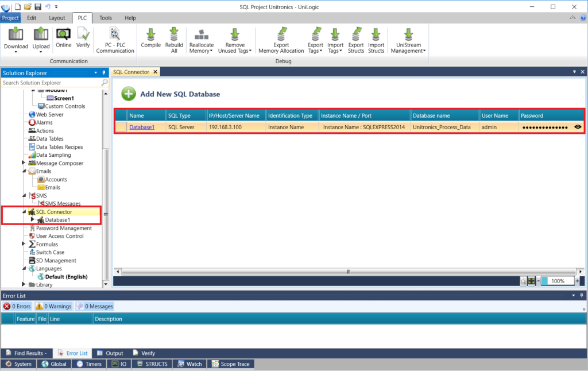Open the Project menu

[x=10, y=18]
